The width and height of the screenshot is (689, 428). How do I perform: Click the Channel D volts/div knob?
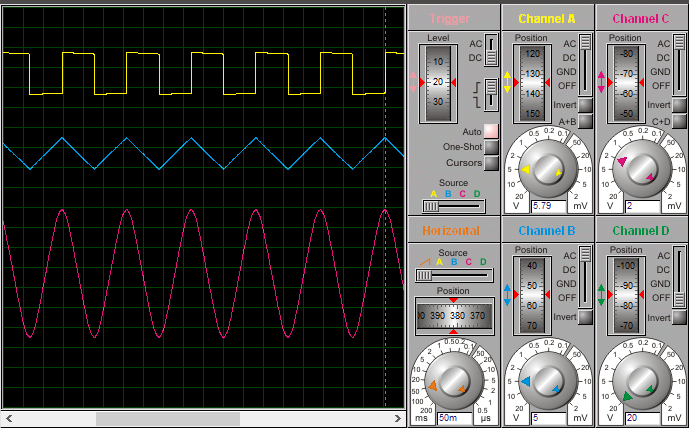coord(642,381)
